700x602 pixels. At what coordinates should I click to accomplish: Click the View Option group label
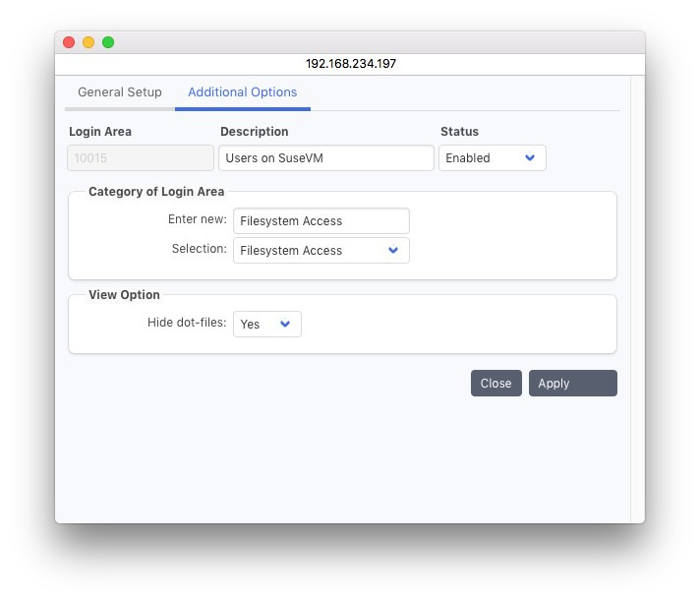point(124,295)
